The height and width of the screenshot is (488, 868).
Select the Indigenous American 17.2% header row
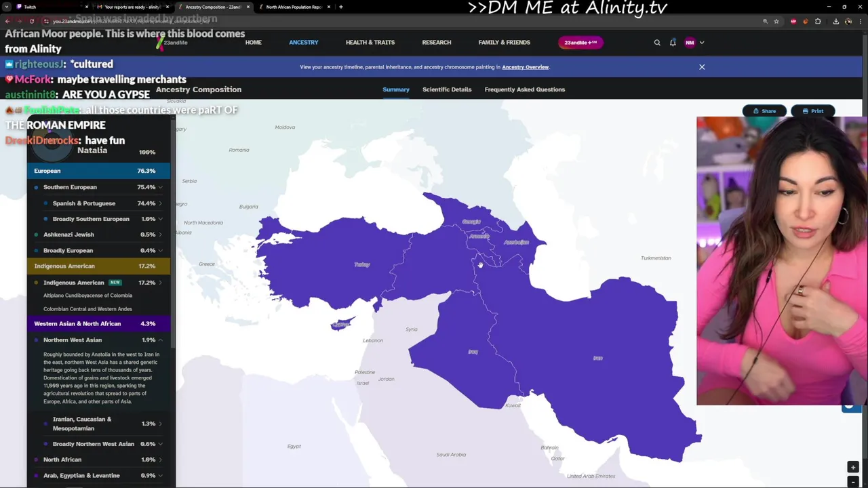coord(99,266)
